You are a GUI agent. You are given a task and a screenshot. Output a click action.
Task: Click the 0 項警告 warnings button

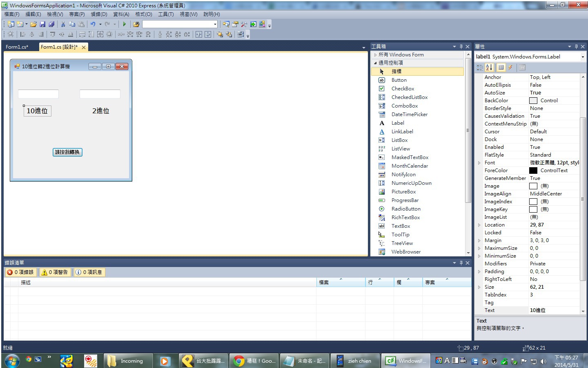[55, 272]
